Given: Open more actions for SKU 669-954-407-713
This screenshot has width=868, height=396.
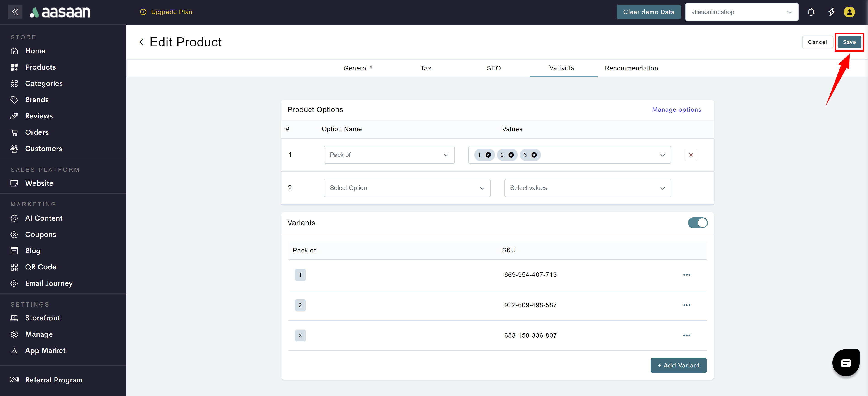Looking at the screenshot, I should [x=686, y=275].
